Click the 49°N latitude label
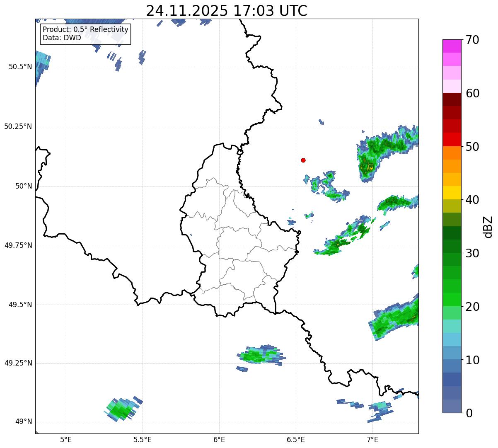 pos(24,422)
